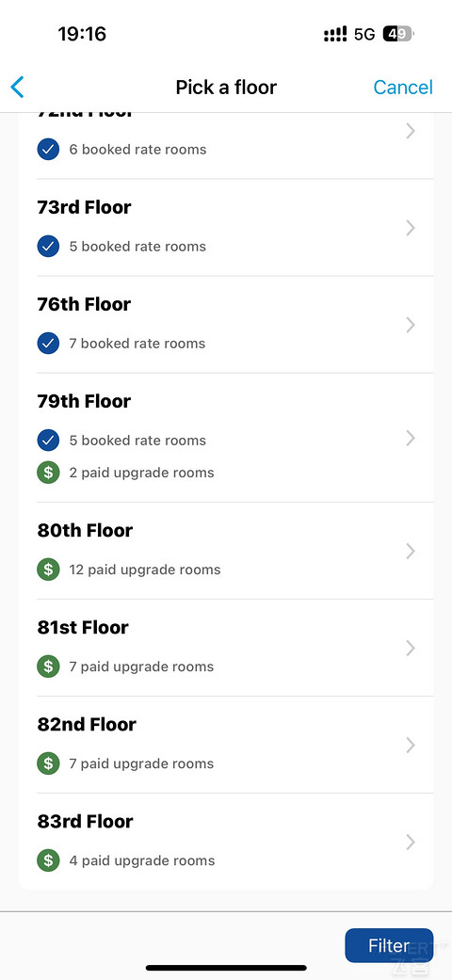
Task: Tap green dollar icon on 80th Floor
Action: click(48, 570)
